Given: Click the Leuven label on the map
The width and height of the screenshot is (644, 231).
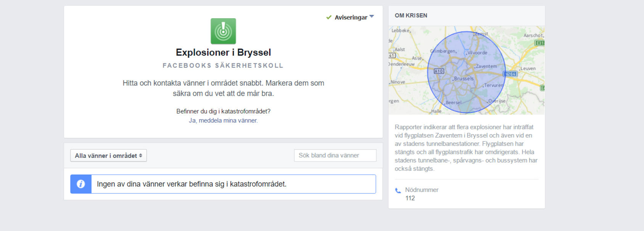Looking at the screenshot, I should (528, 69).
